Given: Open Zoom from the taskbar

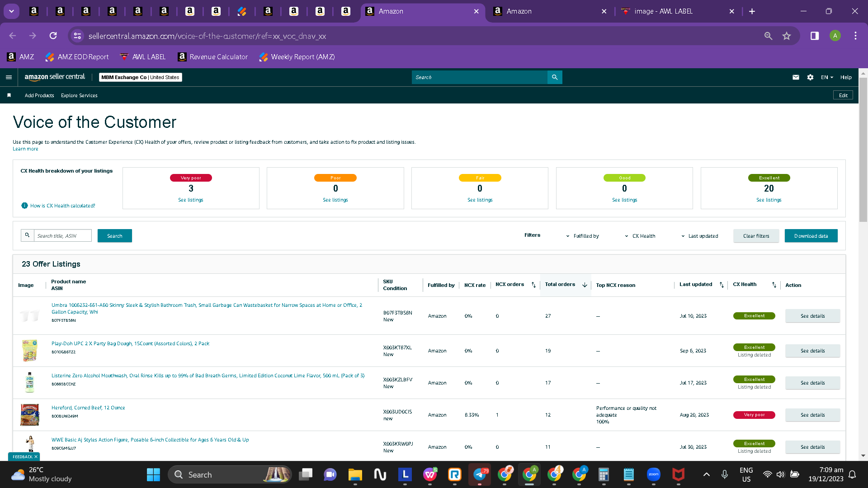Looking at the screenshot, I should pos(654,474).
